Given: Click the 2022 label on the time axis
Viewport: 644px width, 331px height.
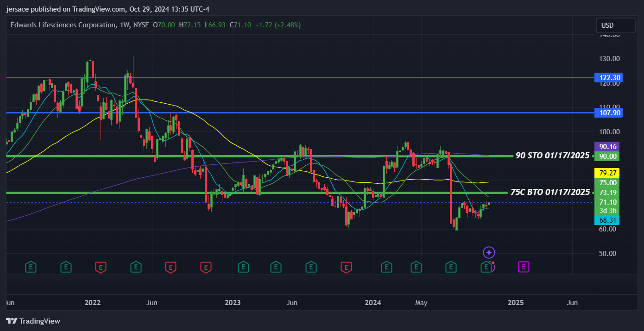Looking at the screenshot, I should [93, 303].
